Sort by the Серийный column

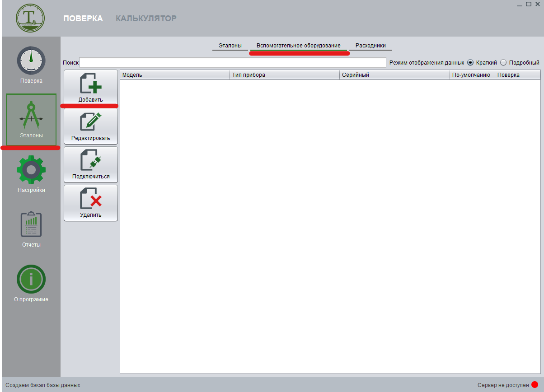[x=393, y=75]
